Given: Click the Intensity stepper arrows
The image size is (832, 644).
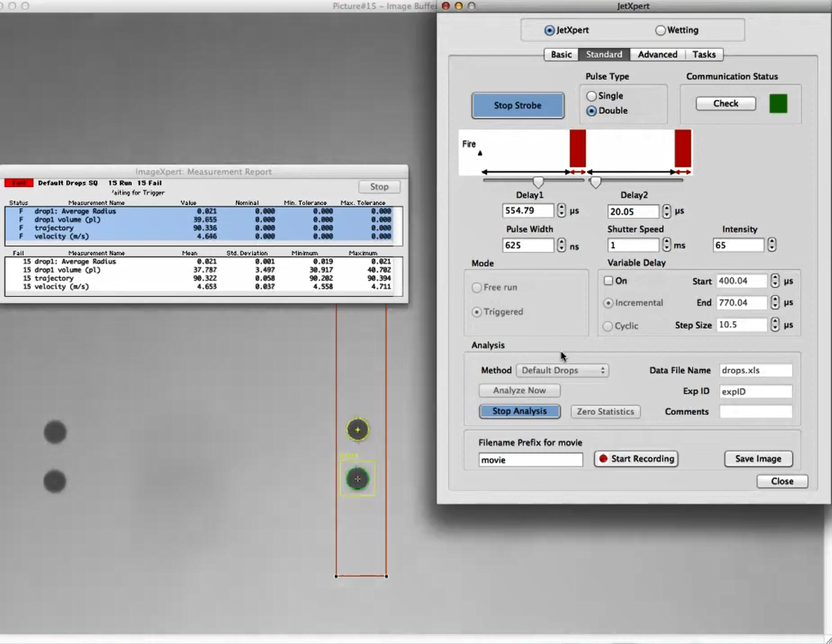Looking at the screenshot, I should tap(772, 245).
